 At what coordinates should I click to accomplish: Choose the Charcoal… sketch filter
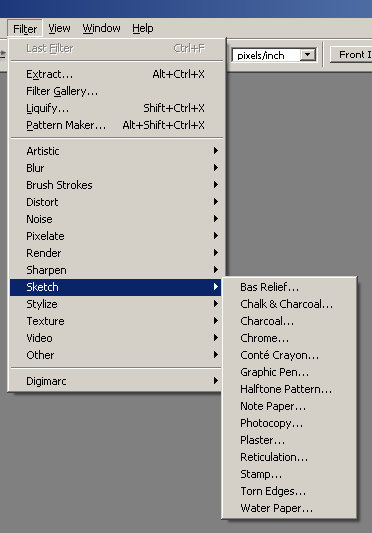pyautogui.click(x=289, y=321)
